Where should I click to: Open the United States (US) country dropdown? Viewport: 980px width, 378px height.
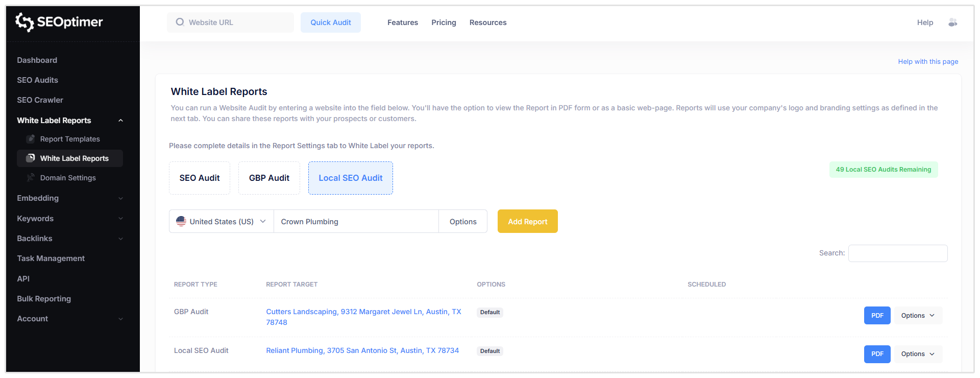[x=222, y=221]
